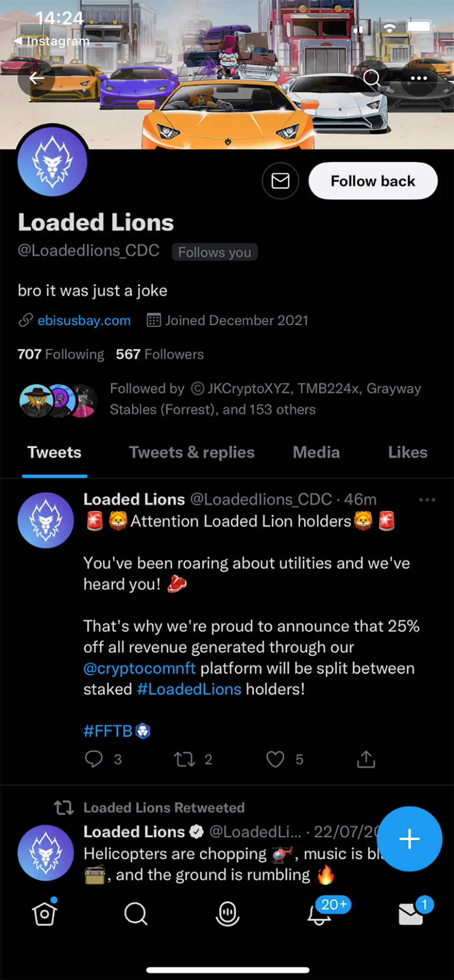Open the @cryptocomnft mention link
Viewport: 454px width, 980px height.
[x=140, y=668]
